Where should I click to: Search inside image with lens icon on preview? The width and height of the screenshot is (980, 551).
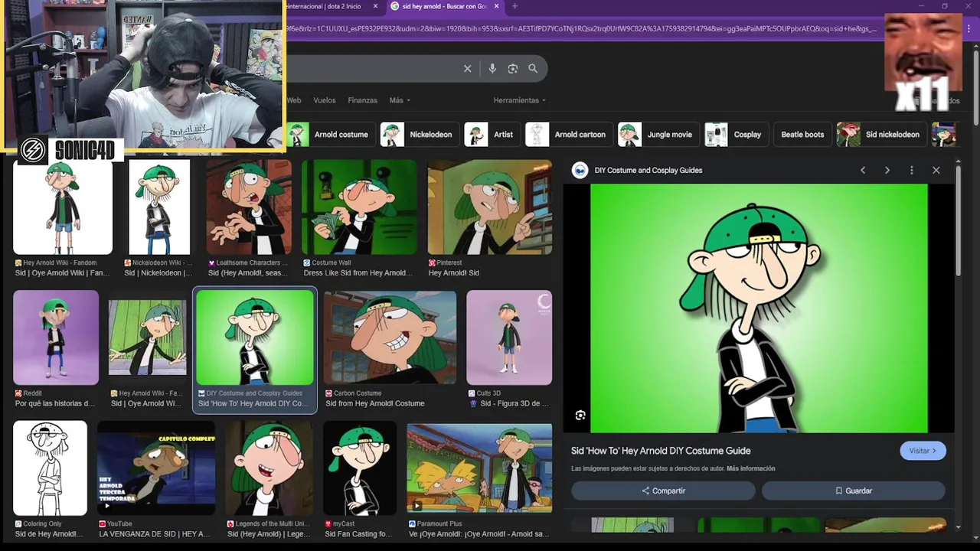click(x=580, y=415)
